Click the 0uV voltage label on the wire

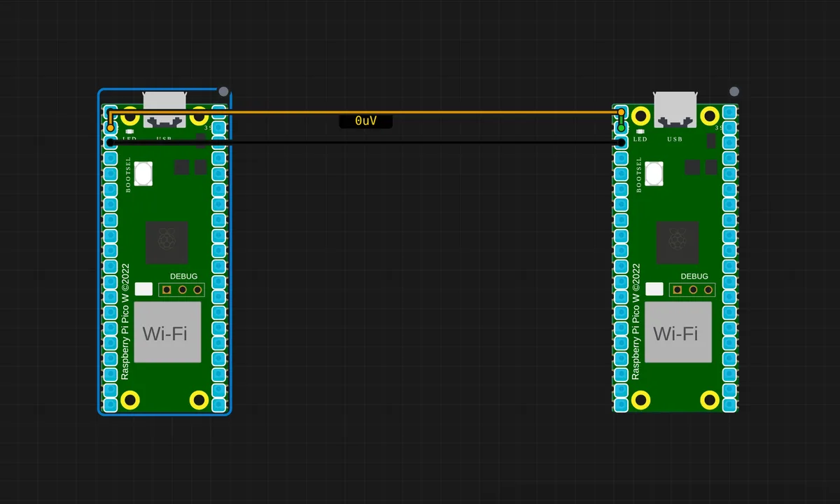(x=365, y=121)
